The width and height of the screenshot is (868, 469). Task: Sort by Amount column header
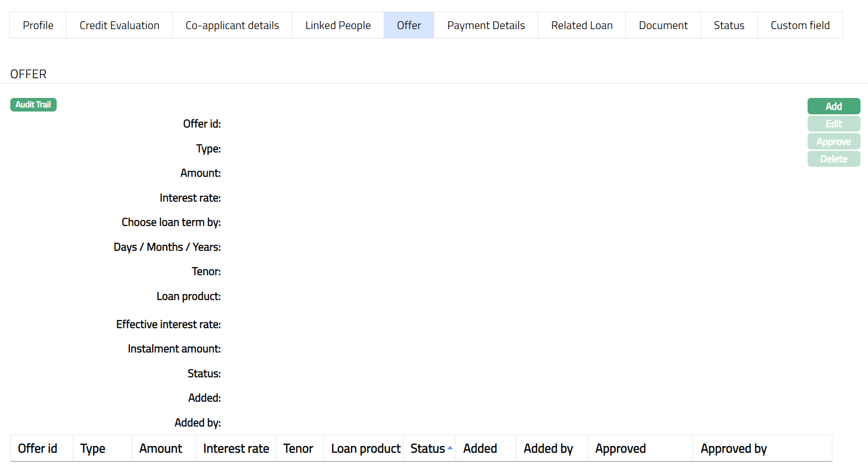pos(161,449)
